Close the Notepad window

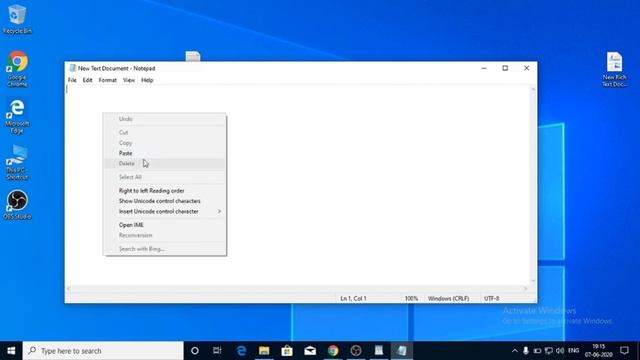click(x=527, y=68)
